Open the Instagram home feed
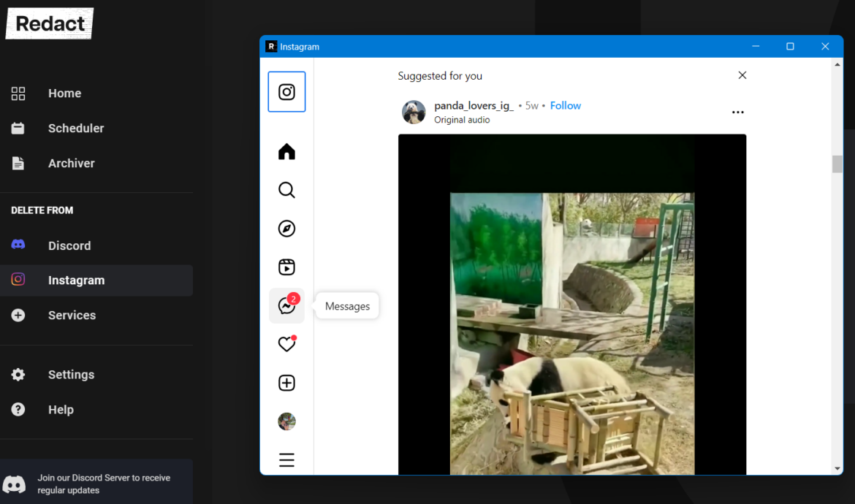Screen dimensions: 855x504 click(286, 151)
